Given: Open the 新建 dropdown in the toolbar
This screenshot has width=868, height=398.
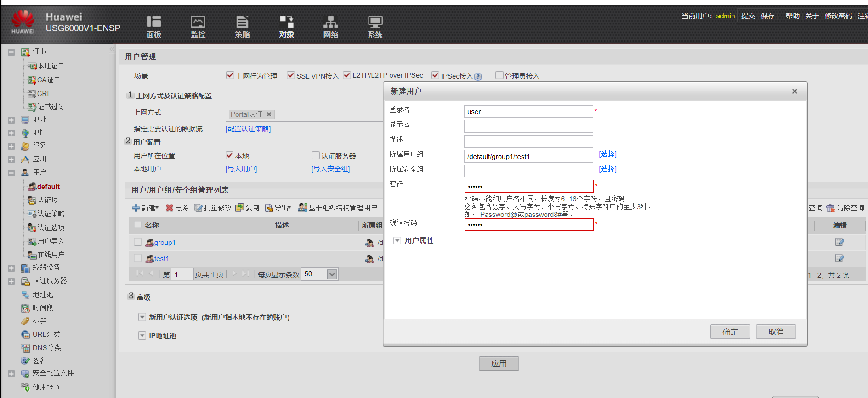Looking at the screenshot, I should 145,208.
